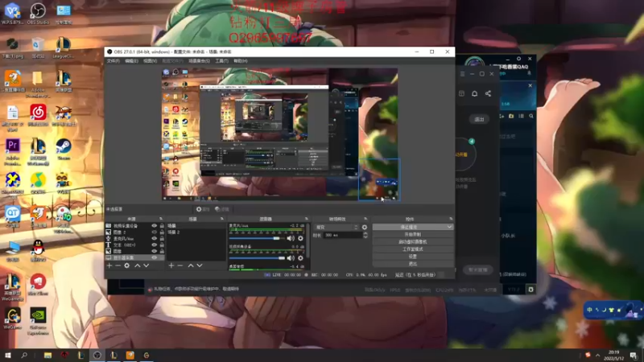
Task: Toggle visibility of 图像 source
Action: (154, 251)
